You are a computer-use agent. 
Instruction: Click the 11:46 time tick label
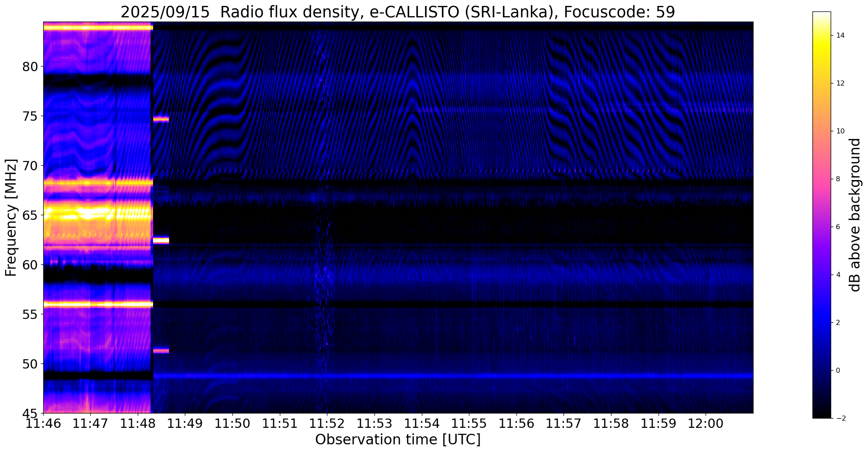43,424
